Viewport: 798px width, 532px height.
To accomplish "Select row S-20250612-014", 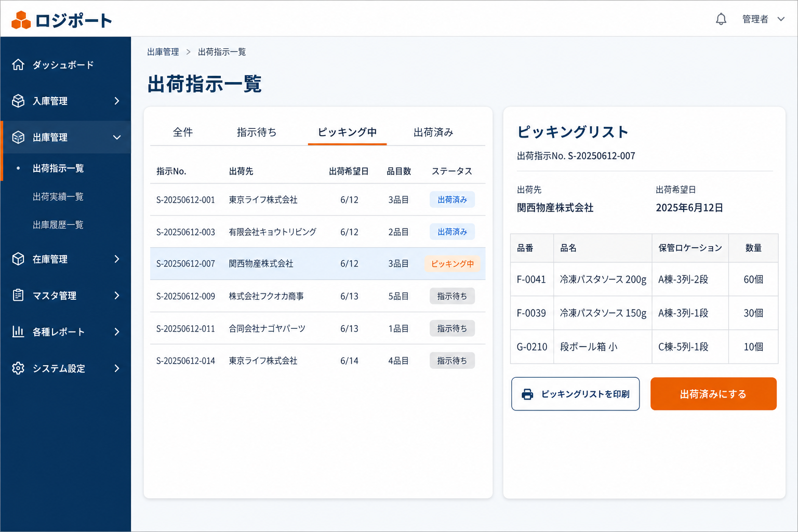I will tap(318, 361).
